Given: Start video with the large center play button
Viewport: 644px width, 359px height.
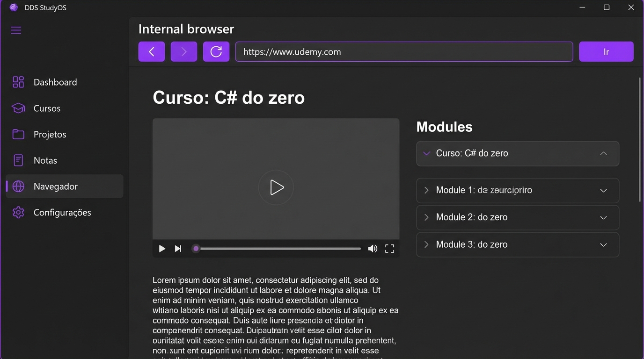Looking at the screenshot, I should click(276, 187).
